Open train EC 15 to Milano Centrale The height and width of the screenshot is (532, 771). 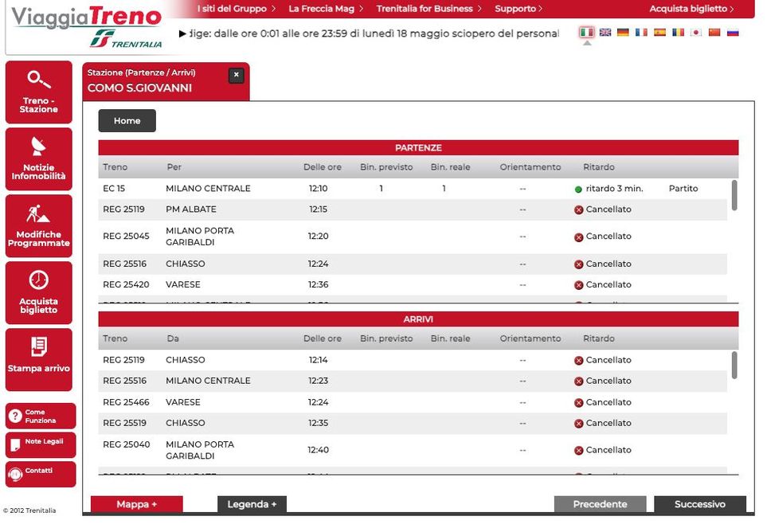tap(413, 189)
